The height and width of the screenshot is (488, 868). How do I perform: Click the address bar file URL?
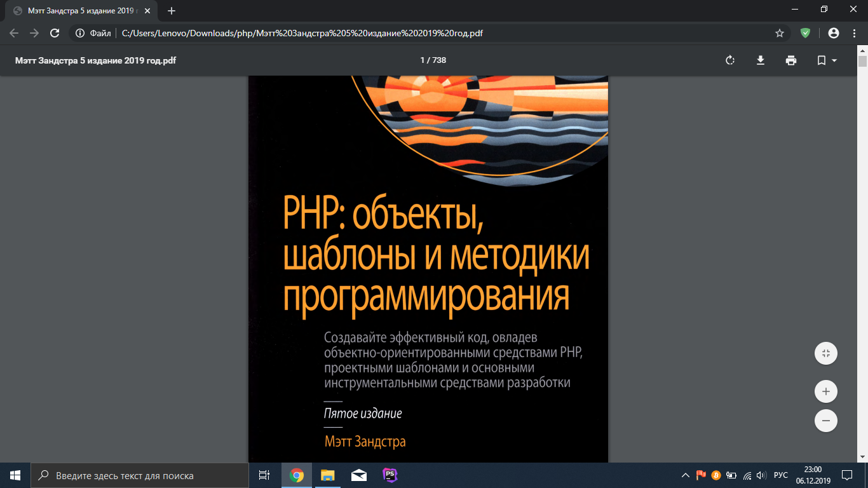click(302, 33)
